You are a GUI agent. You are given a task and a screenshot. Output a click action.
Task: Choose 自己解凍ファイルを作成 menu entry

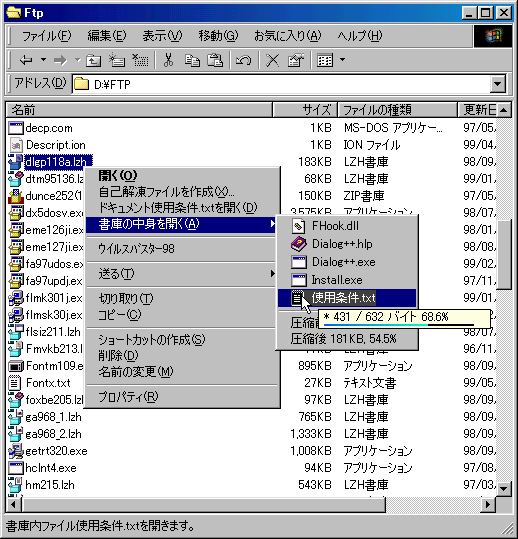click(x=166, y=192)
